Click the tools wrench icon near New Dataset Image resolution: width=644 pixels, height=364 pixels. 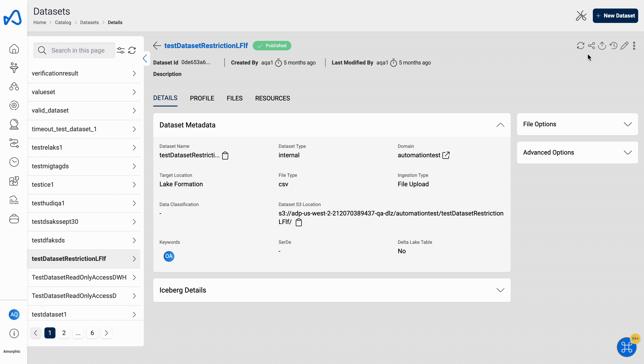coord(581,16)
